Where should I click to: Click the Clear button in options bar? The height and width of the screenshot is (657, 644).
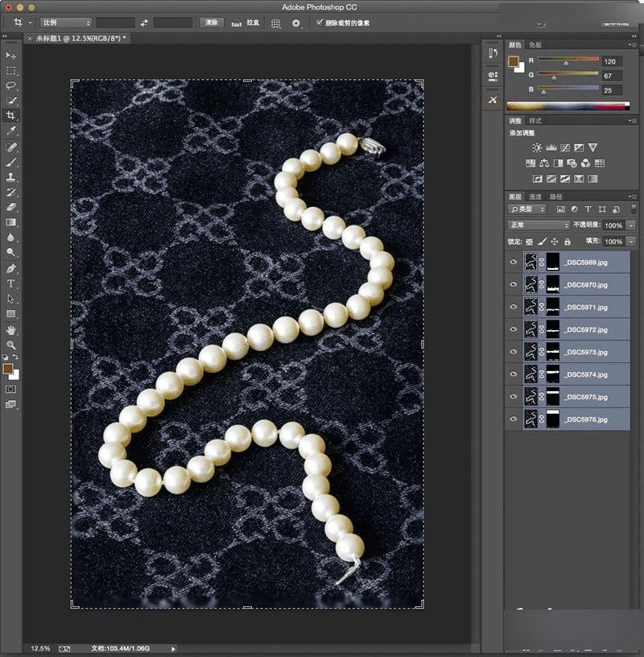[211, 23]
